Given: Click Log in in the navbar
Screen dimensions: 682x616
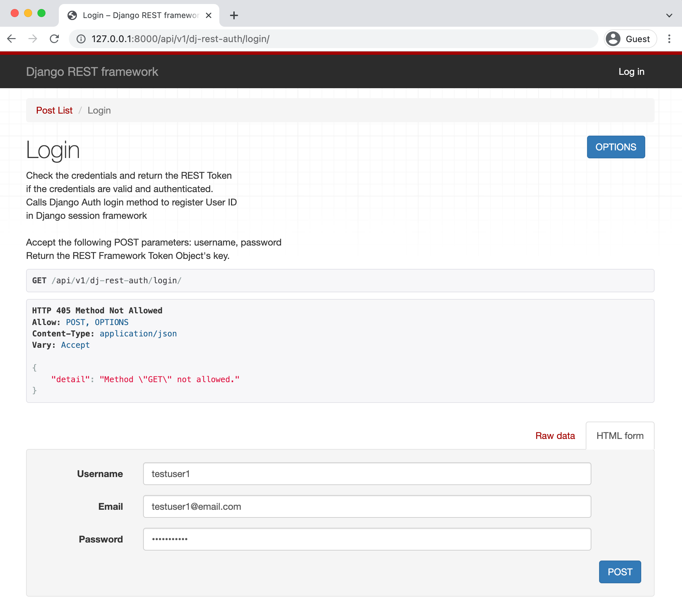Looking at the screenshot, I should (631, 72).
